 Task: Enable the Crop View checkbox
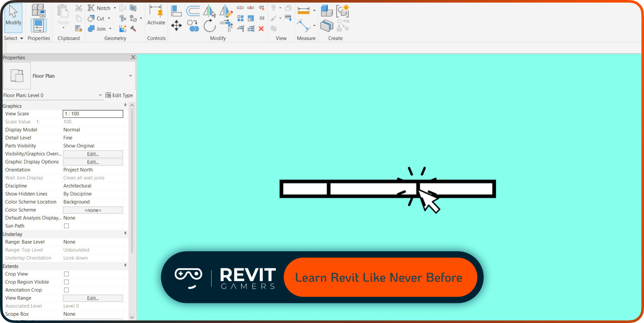pos(66,274)
